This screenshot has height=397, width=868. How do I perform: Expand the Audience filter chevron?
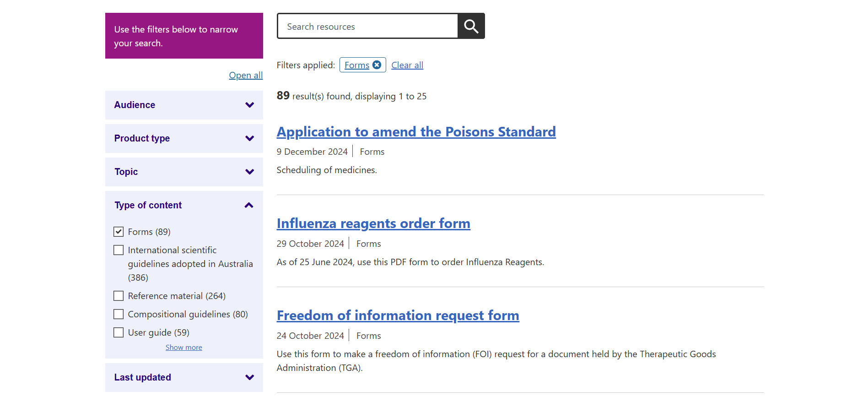tap(249, 105)
